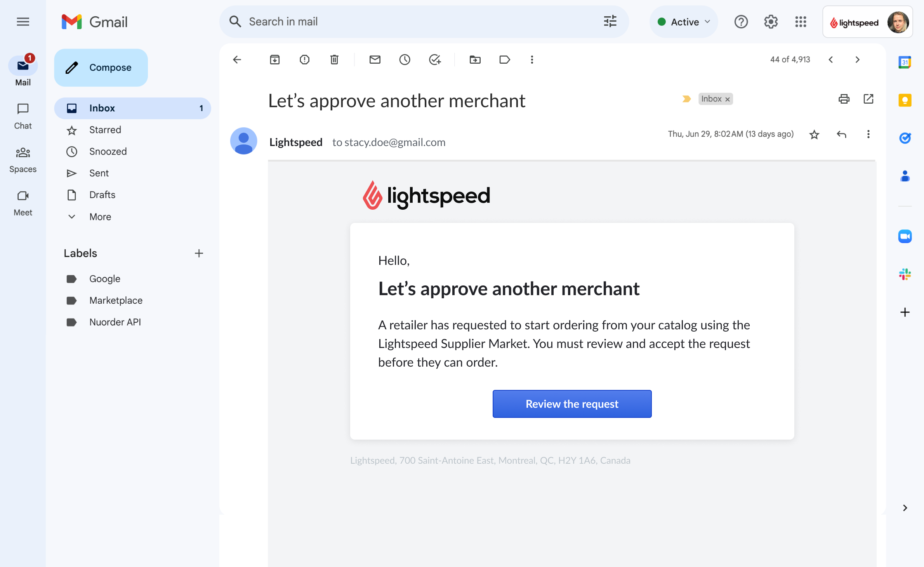Click the 44 of 4,913 counter
Viewport: 924px width, 567px height.
point(790,60)
